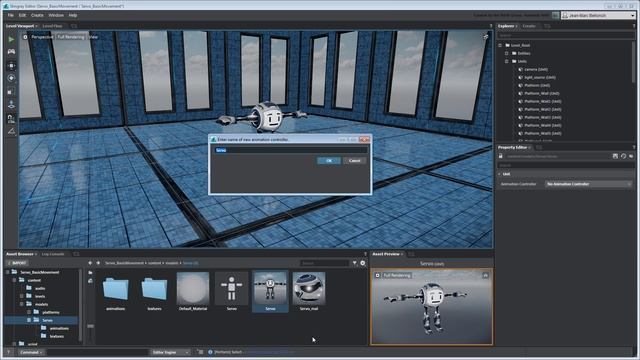
Task: Select the Explorer tab
Action: tap(506, 26)
